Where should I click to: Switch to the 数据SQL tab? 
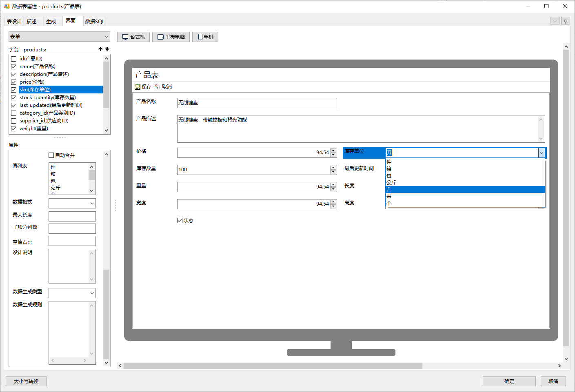coord(95,22)
